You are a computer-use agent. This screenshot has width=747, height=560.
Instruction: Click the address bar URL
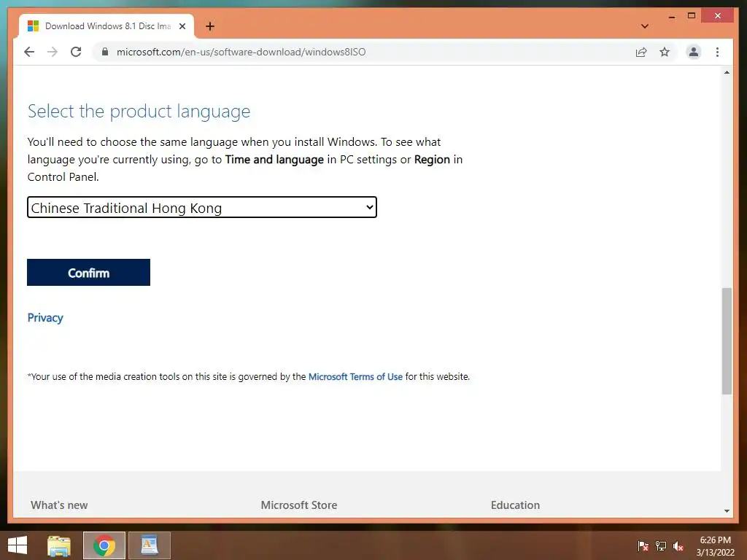[x=241, y=52]
